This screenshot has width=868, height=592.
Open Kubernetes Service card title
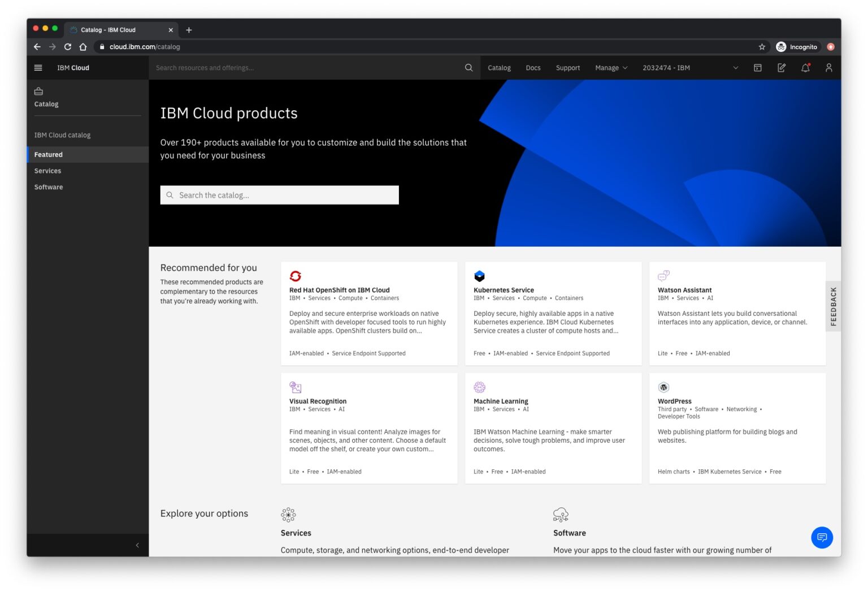(504, 290)
